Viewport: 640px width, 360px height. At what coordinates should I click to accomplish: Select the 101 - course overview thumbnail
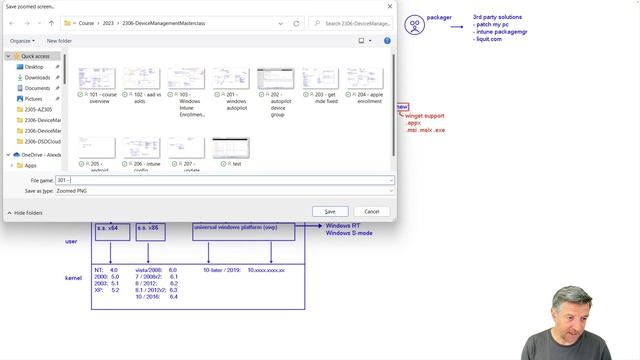(x=97, y=78)
